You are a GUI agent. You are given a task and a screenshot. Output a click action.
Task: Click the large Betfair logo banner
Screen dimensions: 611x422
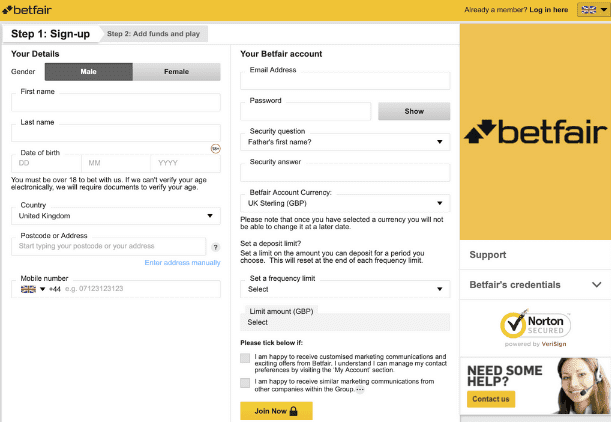(535, 132)
